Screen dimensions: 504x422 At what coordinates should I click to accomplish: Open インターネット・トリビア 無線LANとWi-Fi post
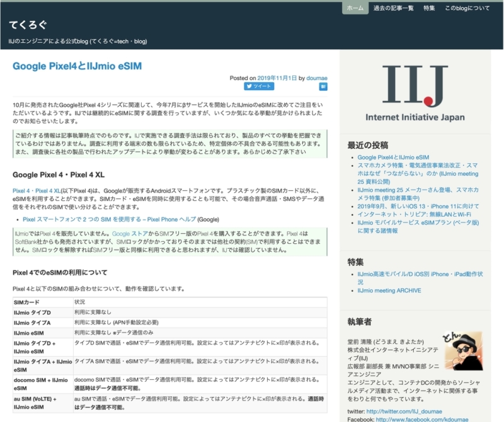click(x=414, y=214)
